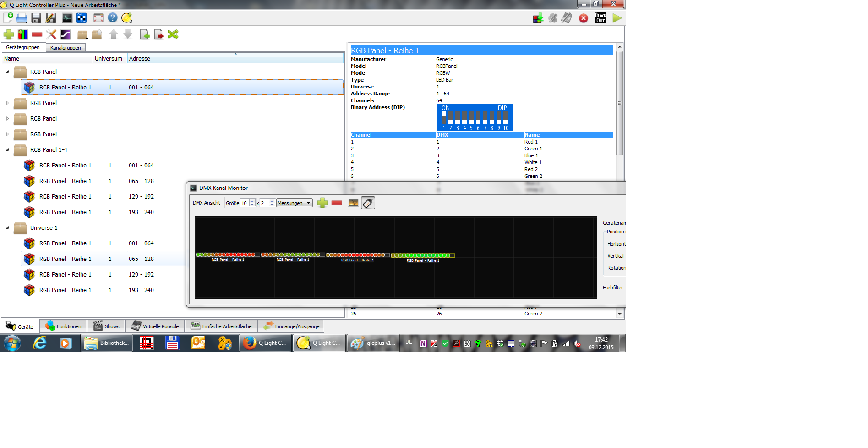
Task: Click Save As floppy-with-pencil icon
Action: click(x=51, y=18)
